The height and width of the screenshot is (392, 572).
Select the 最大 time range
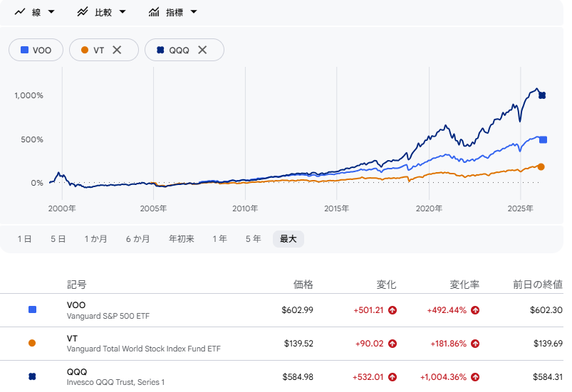coord(288,239)
